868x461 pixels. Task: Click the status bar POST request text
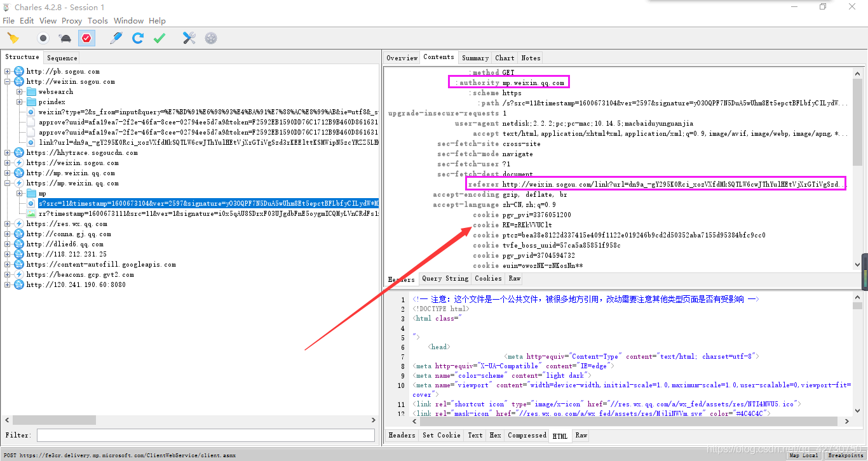coord(121,455)
